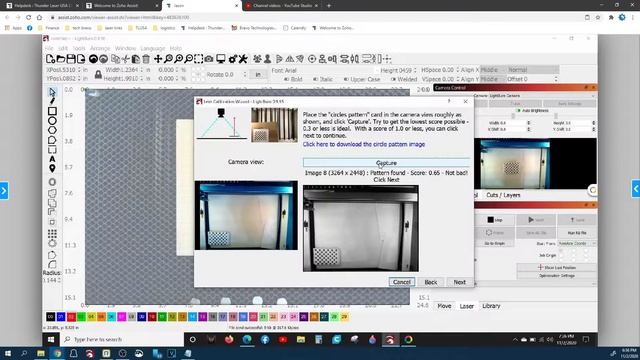Click the Next button in wizard
Screen dimensions: 640x360
[x=460, y=282]
